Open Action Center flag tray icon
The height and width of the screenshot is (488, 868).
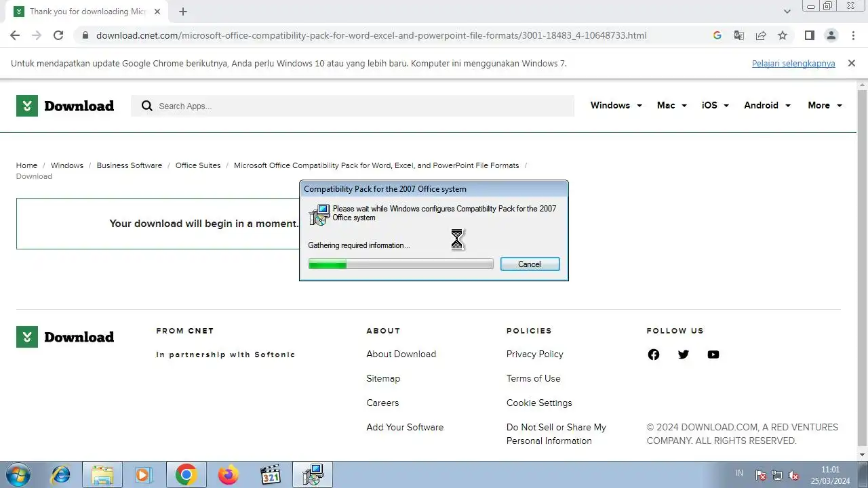coord(761,475)
